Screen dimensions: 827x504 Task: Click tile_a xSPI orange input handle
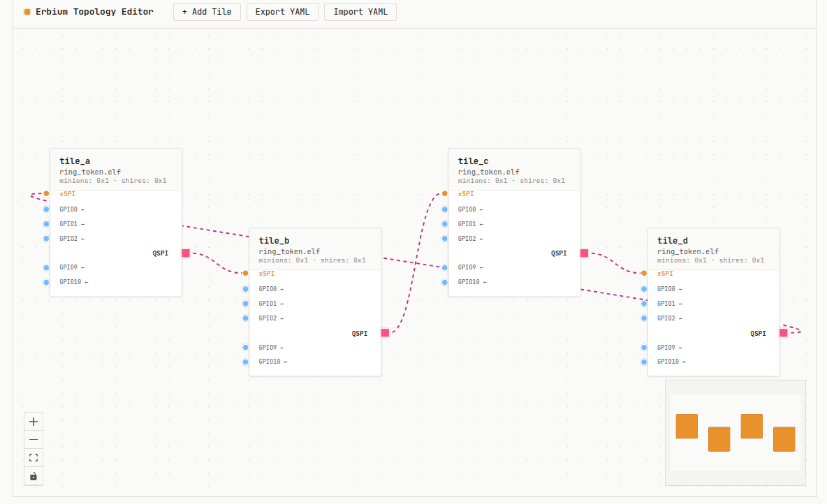[x=46, y=193]
